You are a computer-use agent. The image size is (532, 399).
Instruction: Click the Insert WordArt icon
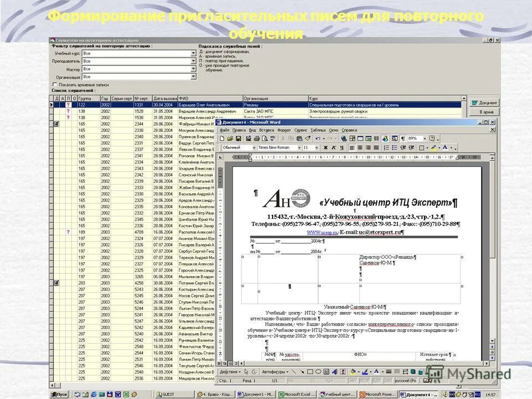tap(335, 371)
